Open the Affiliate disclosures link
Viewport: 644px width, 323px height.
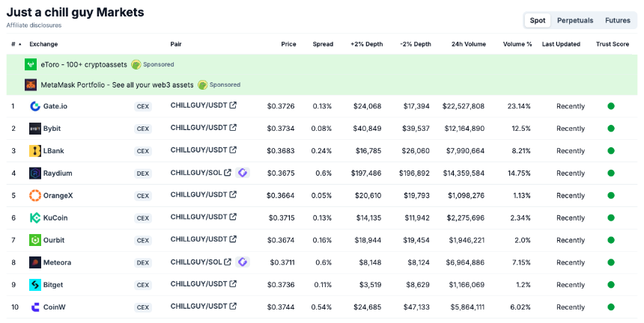34,25
